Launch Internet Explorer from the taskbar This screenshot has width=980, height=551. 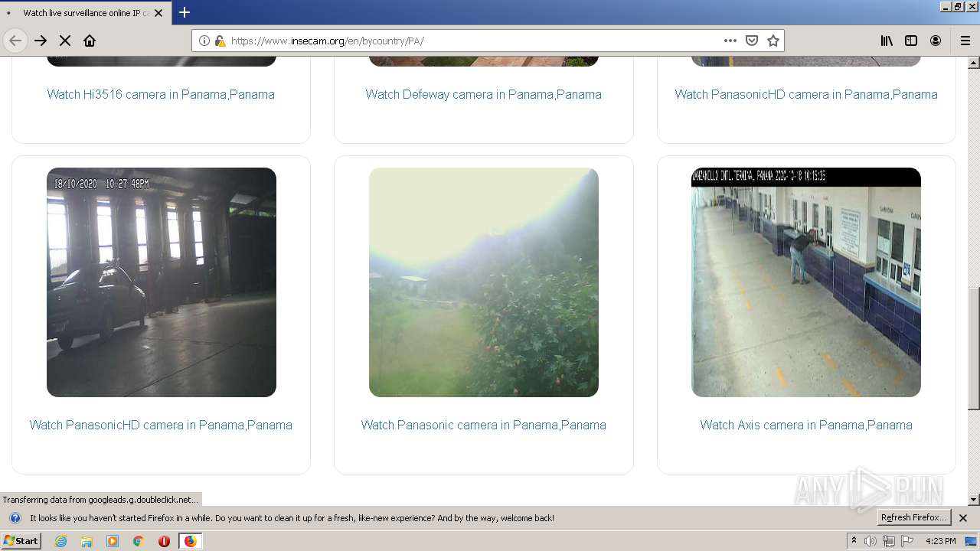tap(60, 541)
